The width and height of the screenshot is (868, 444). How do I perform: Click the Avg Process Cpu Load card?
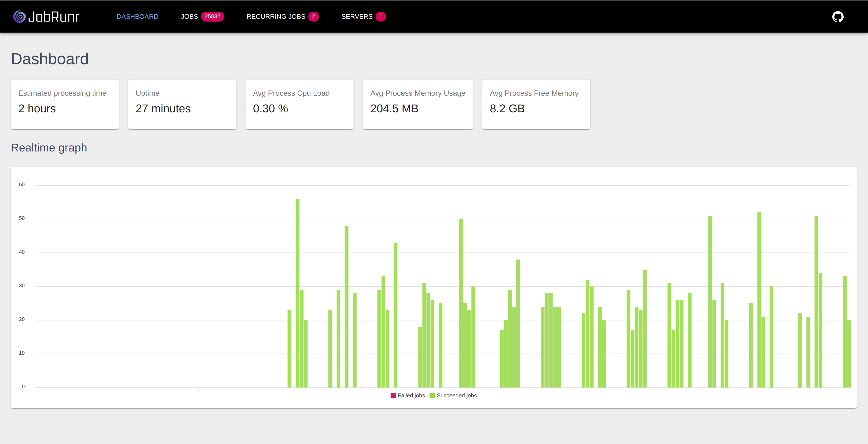[299, 104]
